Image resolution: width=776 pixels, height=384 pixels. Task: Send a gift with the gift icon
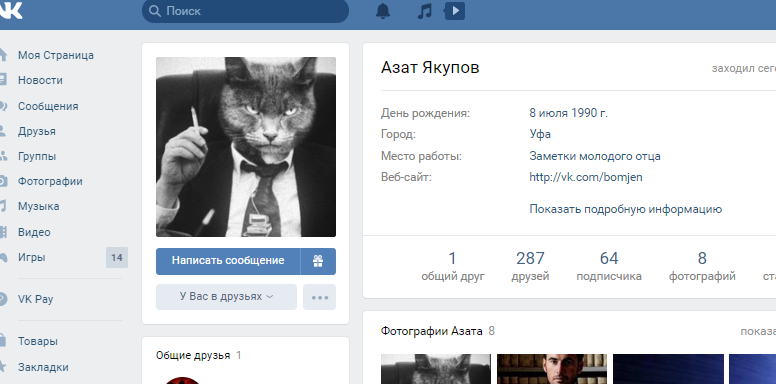(x=318, y=261)
